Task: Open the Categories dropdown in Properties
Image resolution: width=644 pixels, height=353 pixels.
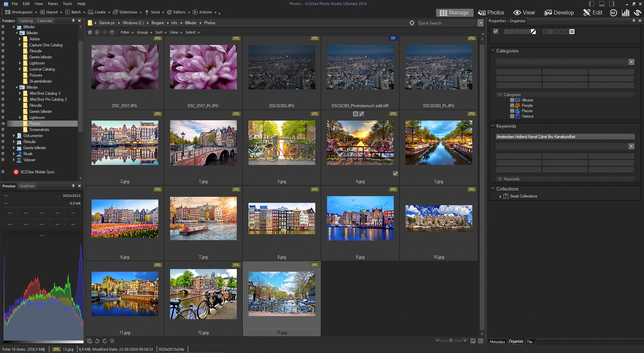Action: coord(631,62)
